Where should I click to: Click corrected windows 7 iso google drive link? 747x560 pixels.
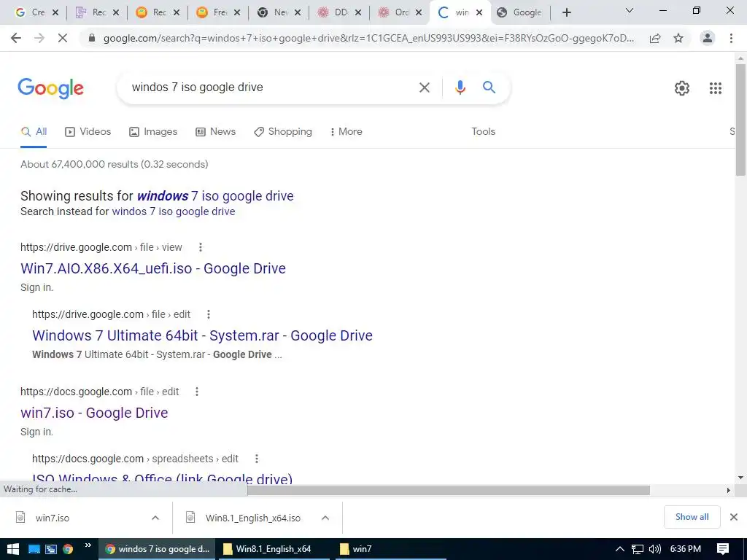tap(215, 196)
